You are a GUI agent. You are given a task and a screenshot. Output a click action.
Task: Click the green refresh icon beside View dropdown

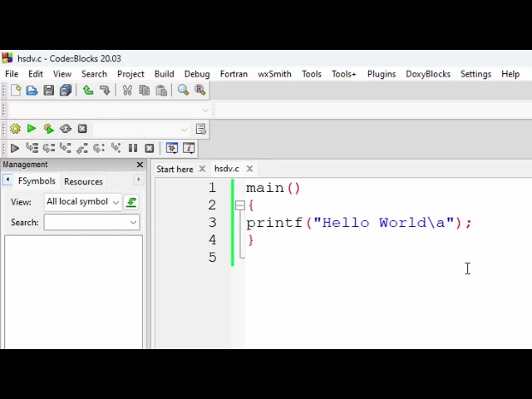pos(131,202)
